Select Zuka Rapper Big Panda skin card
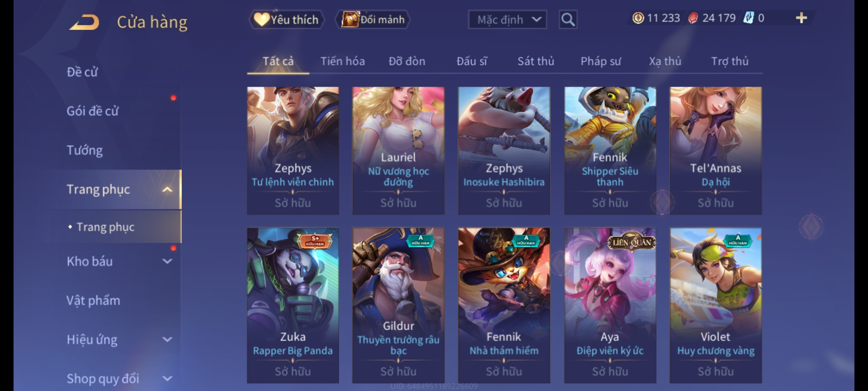 (x=293, y=305)
